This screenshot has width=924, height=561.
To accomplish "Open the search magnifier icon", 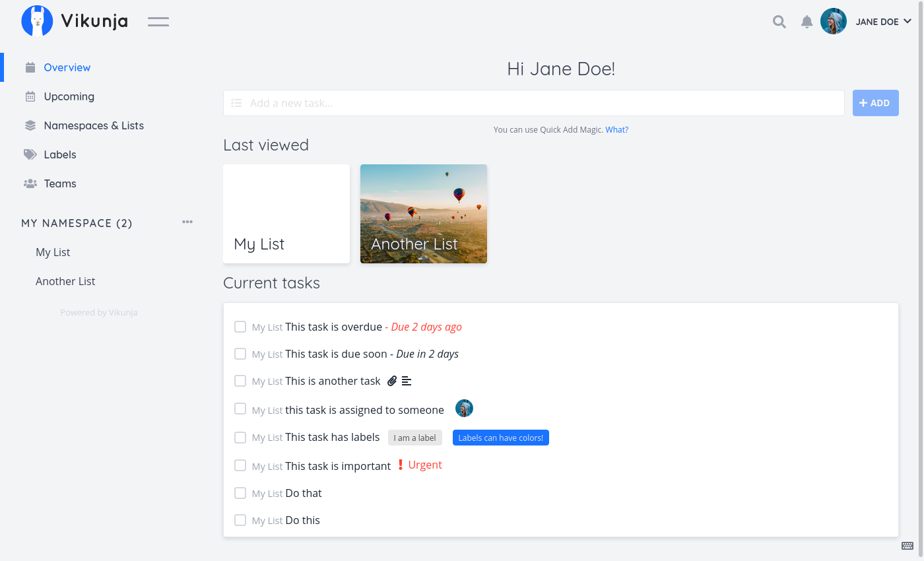I will (779, 22).
